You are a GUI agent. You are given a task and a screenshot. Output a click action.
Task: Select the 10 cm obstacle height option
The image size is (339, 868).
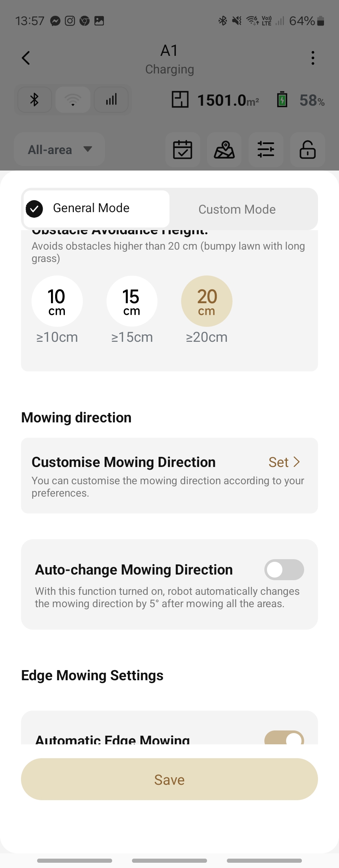click(57, 301)
